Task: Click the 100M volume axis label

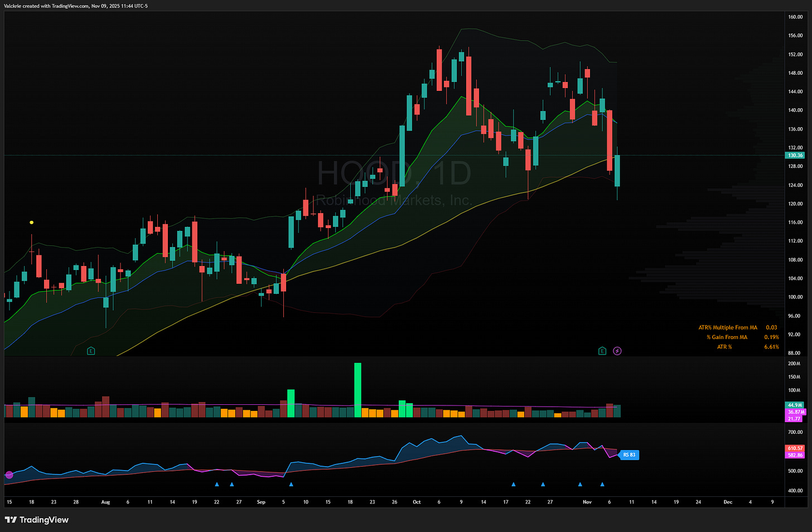Action: pyautogui.click(x=794, y=390)
